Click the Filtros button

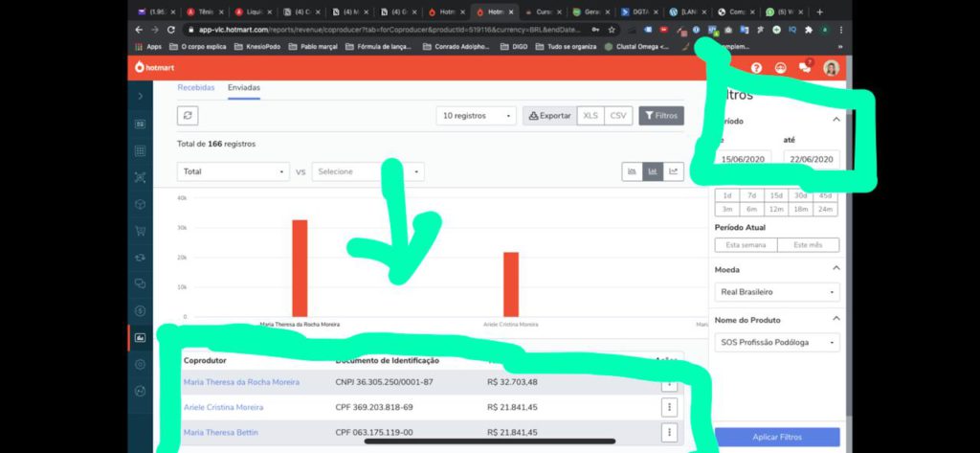[x=661, y=116]
